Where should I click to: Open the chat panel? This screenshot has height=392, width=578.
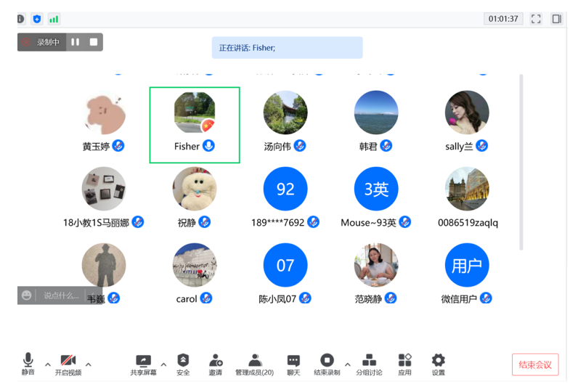(x=293, y=364)
